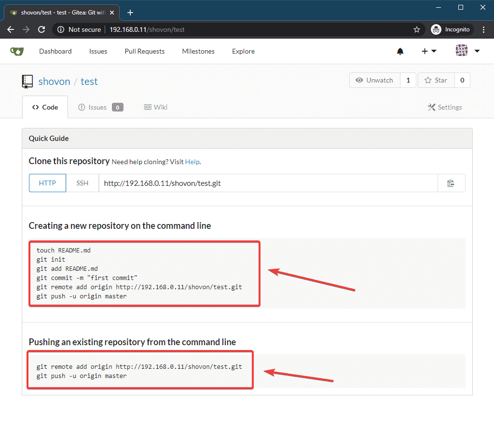
Task: Open the notifications bell
Action: [x=400, y=51]
